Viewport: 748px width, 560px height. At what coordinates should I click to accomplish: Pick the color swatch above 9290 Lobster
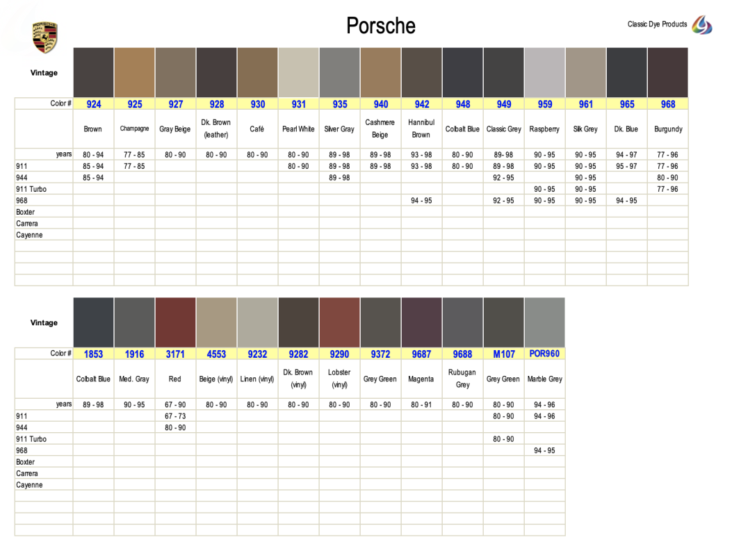(340, 322)
